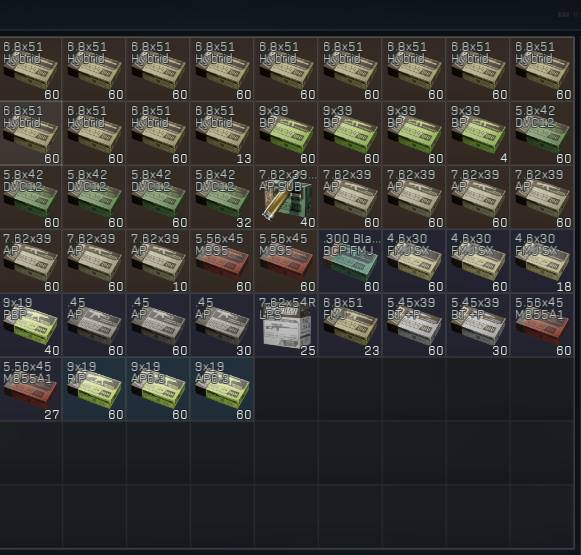
Task: Select the 5.8x42 DVC12 pack with 32 rounds
Action: click(x=222, y=197)
